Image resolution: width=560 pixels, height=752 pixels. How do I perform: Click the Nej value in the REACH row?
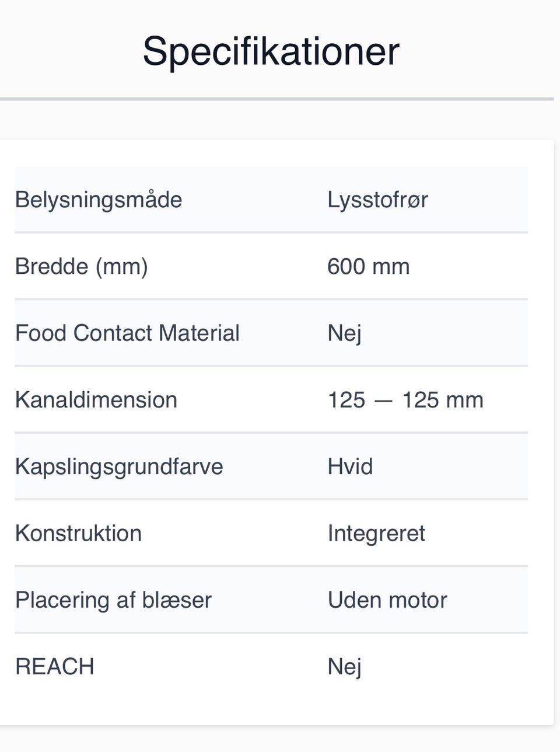point(344,667)
